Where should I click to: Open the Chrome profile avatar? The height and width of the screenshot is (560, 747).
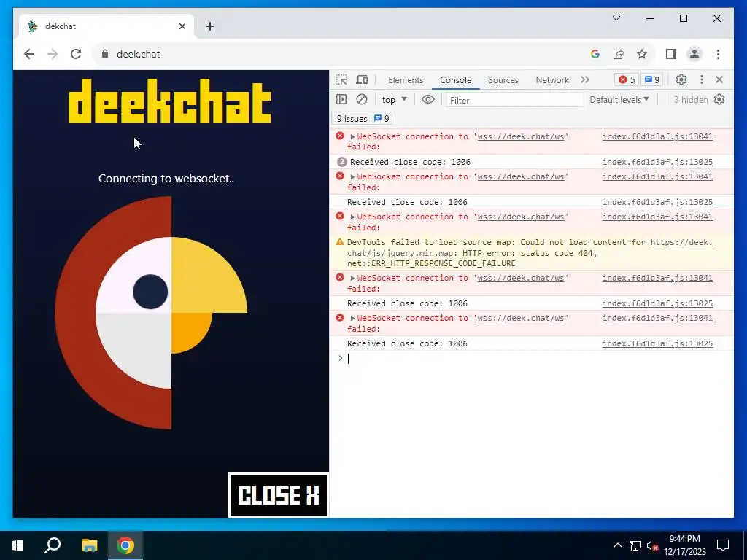[x=694, y=54]
